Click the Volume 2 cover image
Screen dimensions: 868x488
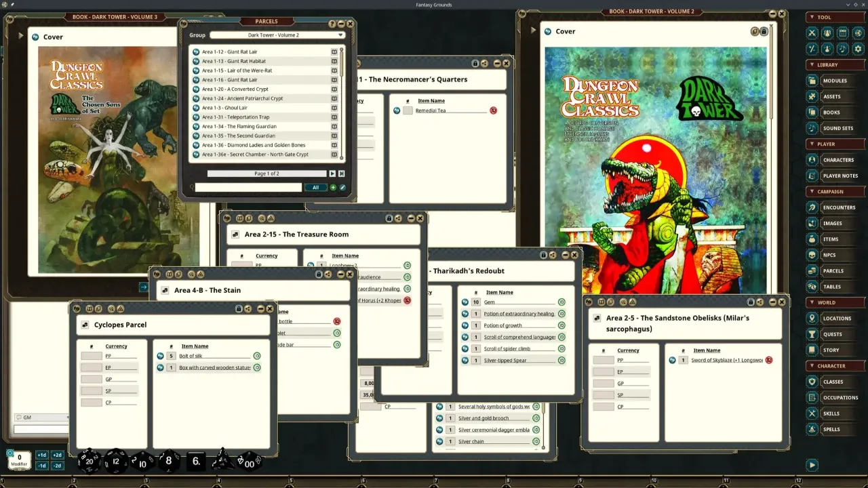tap(656, 169)
